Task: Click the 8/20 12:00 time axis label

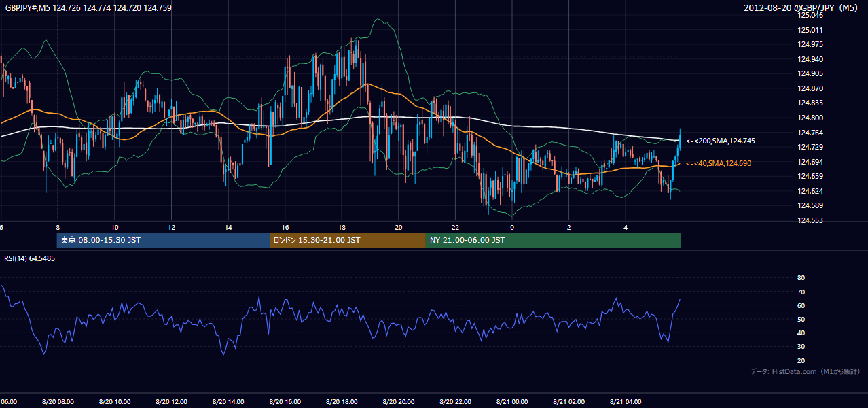Action: 171,402
